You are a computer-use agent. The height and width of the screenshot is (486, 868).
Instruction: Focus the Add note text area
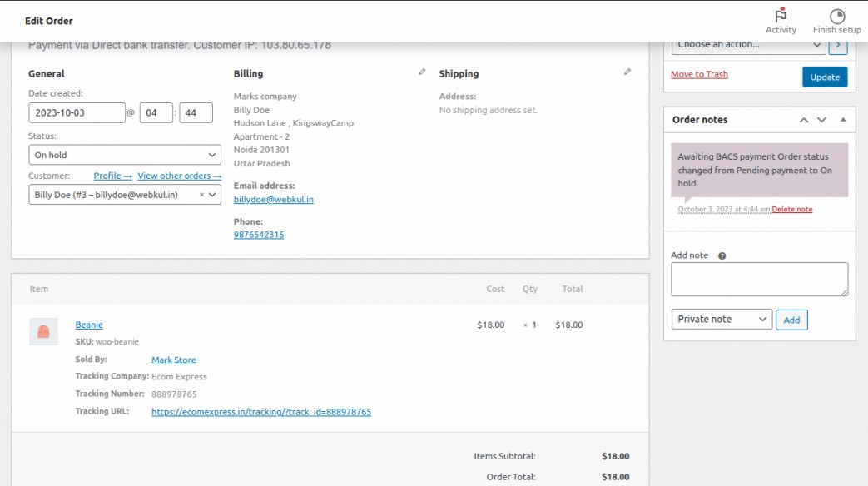pos(759,280)
